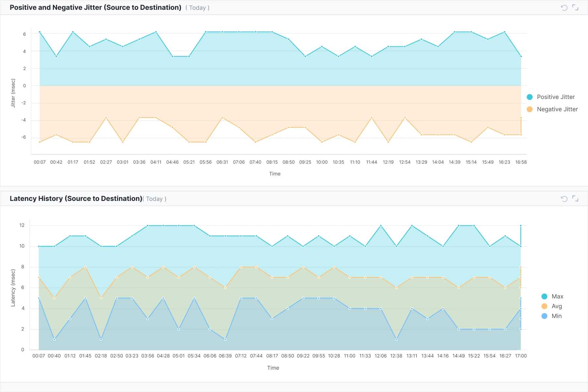Refresh the Positive and Negative Jitter chart
The width and height of the screenshot is (588, 392).
(x=564, y=8)
